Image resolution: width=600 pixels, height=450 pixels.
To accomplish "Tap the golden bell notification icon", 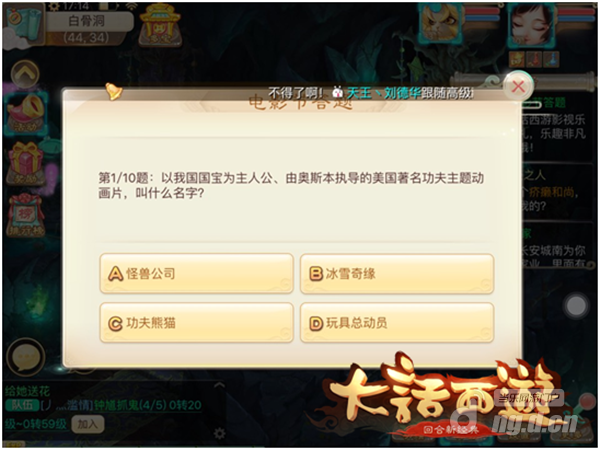I will 114,91.
